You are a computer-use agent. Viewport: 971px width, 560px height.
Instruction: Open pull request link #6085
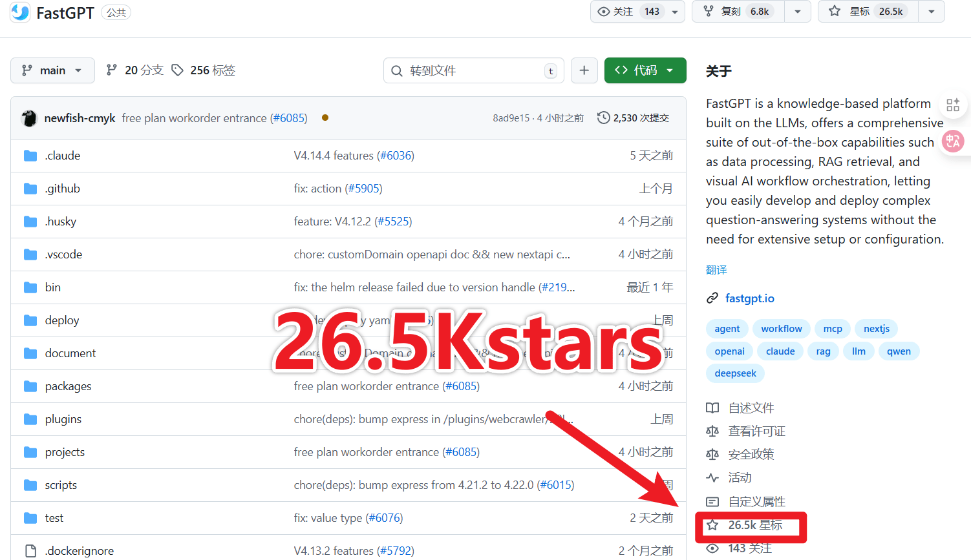click(x=289, y=118)
